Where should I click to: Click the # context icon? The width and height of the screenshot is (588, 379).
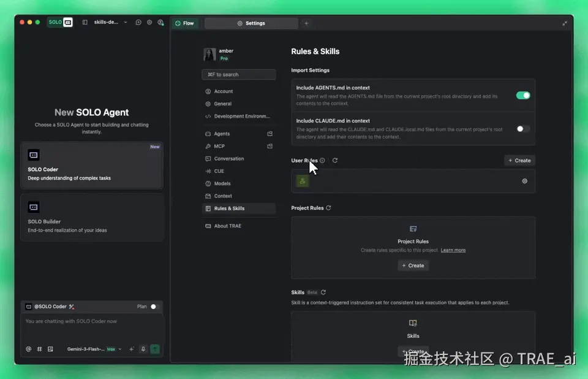(x=39, y=349)
